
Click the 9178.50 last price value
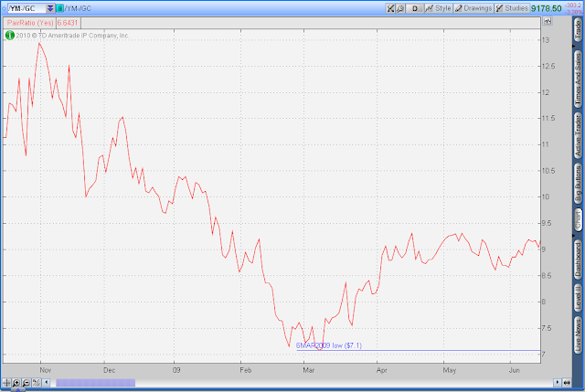547,8
